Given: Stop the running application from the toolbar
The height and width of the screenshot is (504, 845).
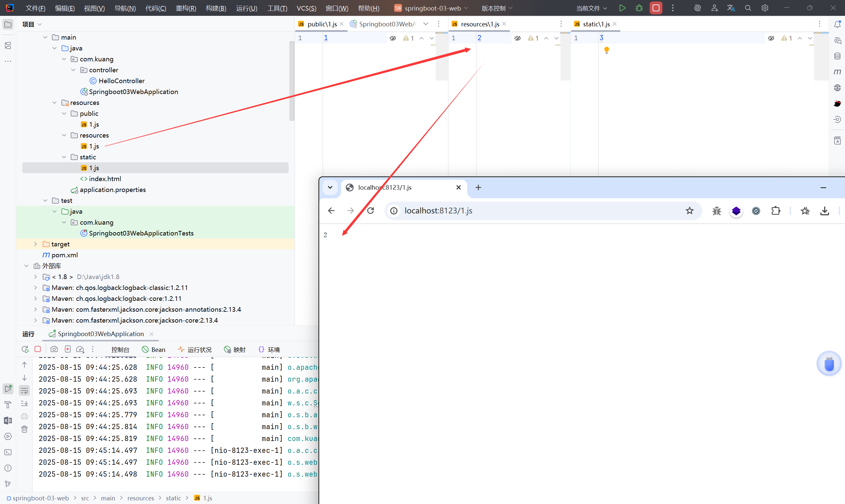Looking at the screenshot, I should click(x=656, y=8).
